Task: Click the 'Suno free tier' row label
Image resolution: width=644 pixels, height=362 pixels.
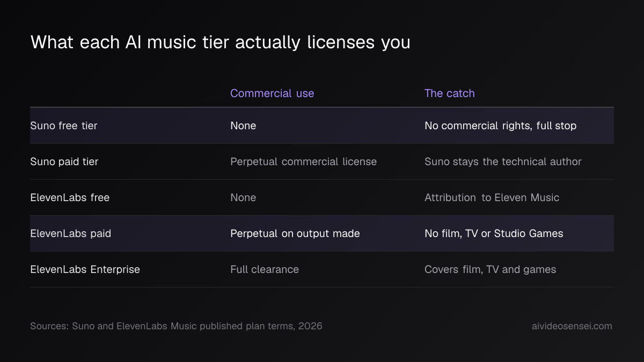Action: pos(64,125)
